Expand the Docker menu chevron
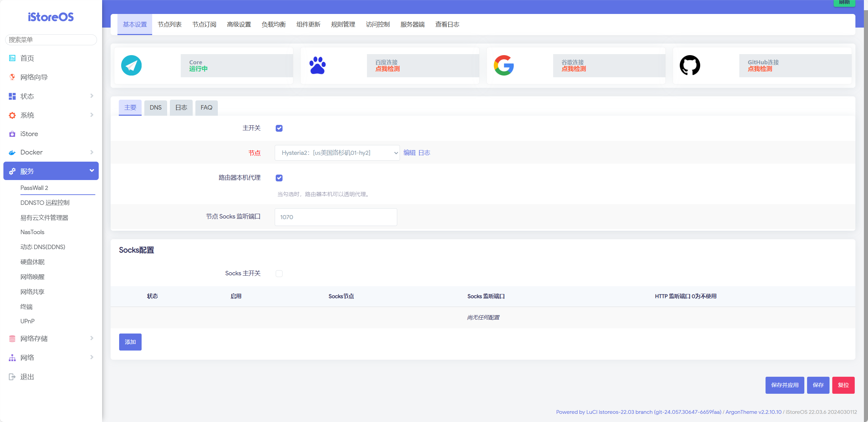 click(92, 152)
